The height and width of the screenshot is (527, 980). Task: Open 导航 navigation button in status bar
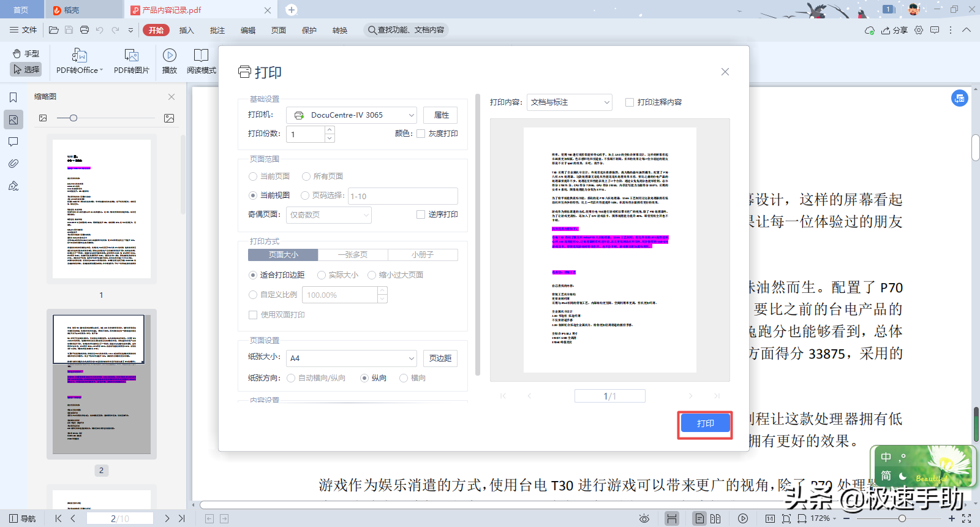23,518
